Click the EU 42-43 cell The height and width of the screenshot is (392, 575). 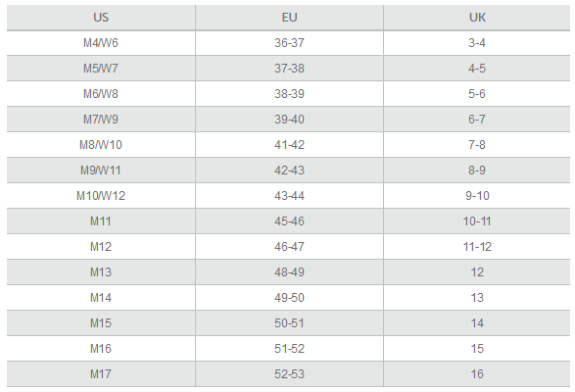pos(289,171)
